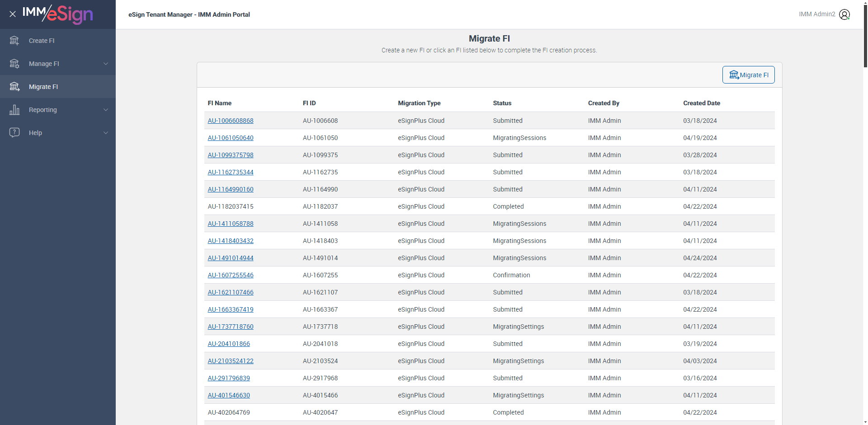Click the Manage FI bank gear icon
Screen dimensions: 868x425
(x=14, y=64)
